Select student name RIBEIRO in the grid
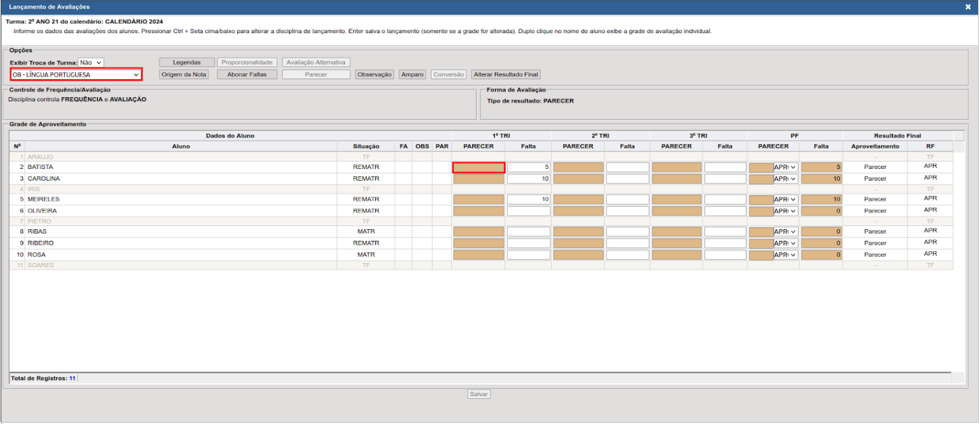Screen dimensions: 980x424 pyautogui.click(x=41, y=243)
